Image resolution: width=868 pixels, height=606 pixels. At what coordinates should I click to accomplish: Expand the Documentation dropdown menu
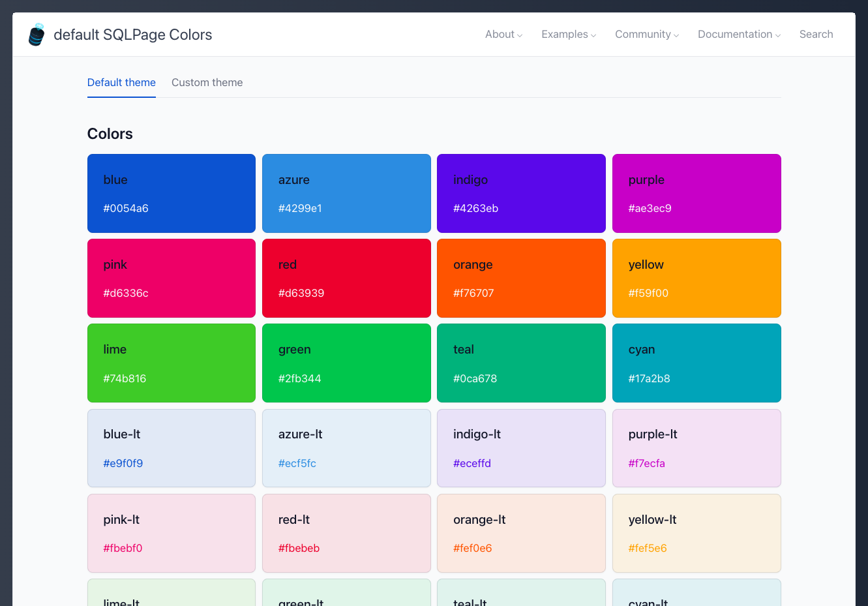739,35
